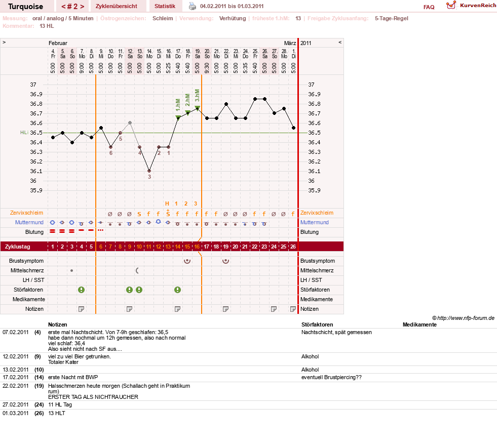497x448 pixels.
Task: Click the Muttermund symbol on cycle day 1
Action: [x=53, y=223]
